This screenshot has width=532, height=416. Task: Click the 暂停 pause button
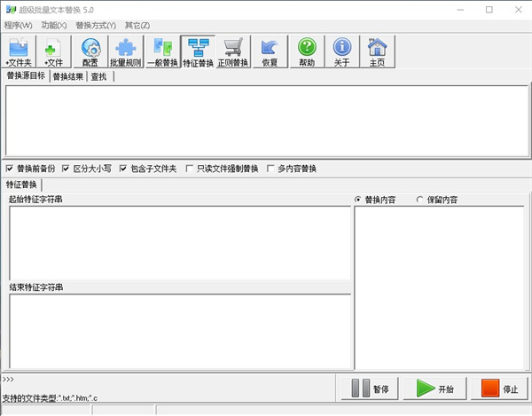coord(370,389)
